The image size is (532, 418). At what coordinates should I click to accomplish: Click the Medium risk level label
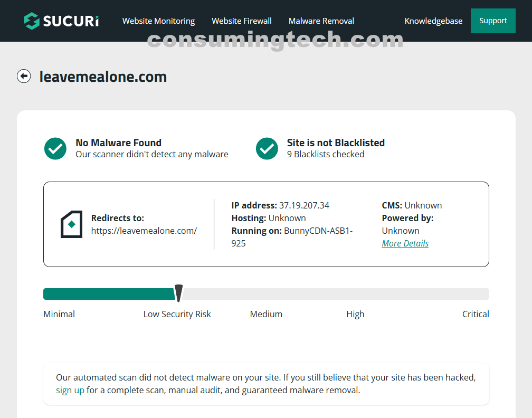pyautogui.click(x=266, y=314)
